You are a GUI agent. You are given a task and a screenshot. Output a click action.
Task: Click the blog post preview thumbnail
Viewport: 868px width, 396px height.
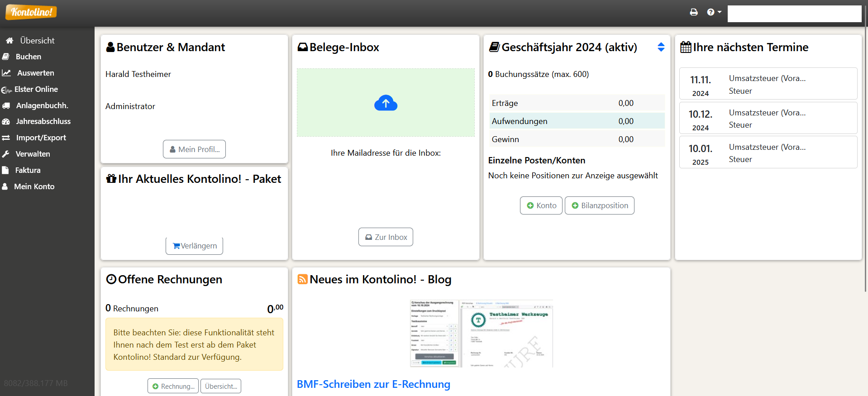[x=481, y=333]
